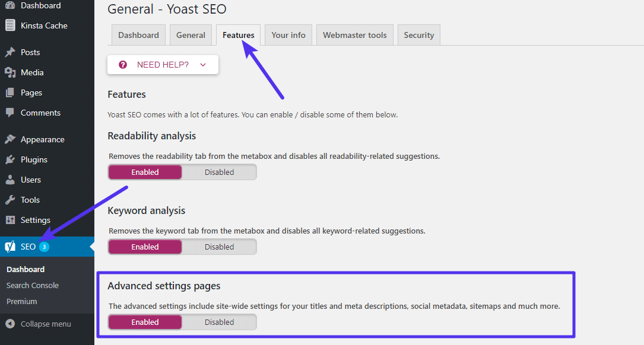The width and height of the screenshot is (644, 345).
Task: Click the Tools wrench icon
Action: (x=9, y=200)
